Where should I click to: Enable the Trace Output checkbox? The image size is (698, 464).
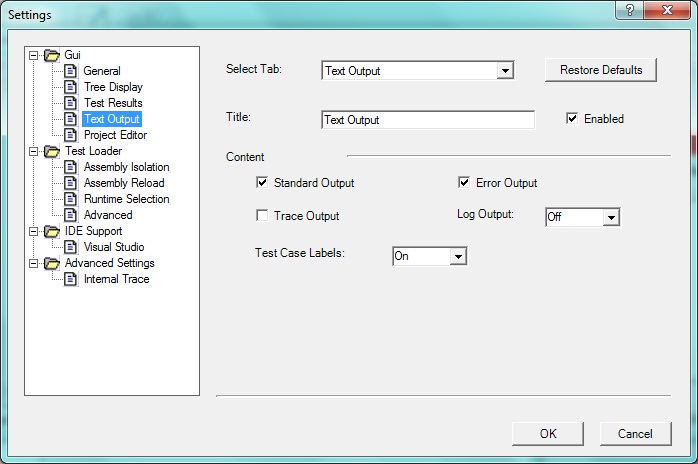(262, 216)
